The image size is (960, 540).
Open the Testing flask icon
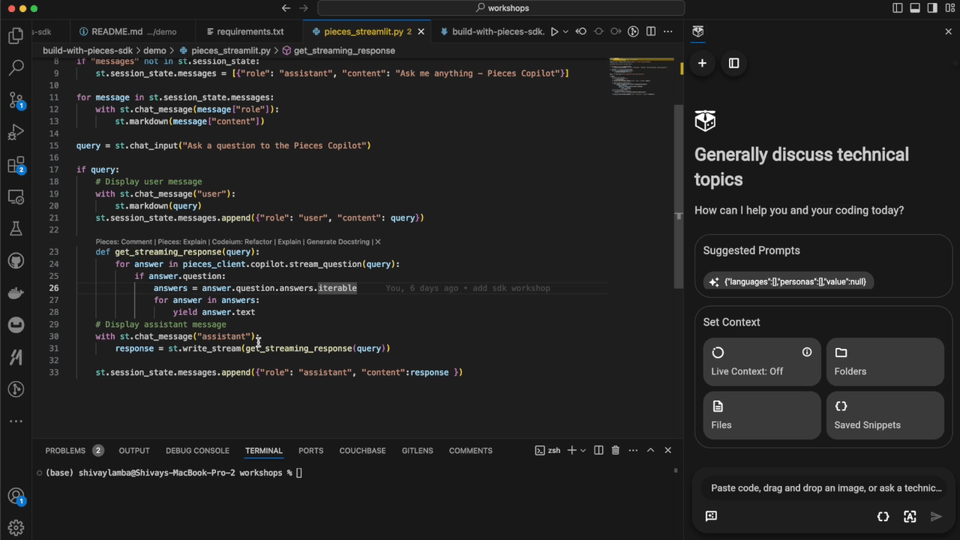coord(16,229)
